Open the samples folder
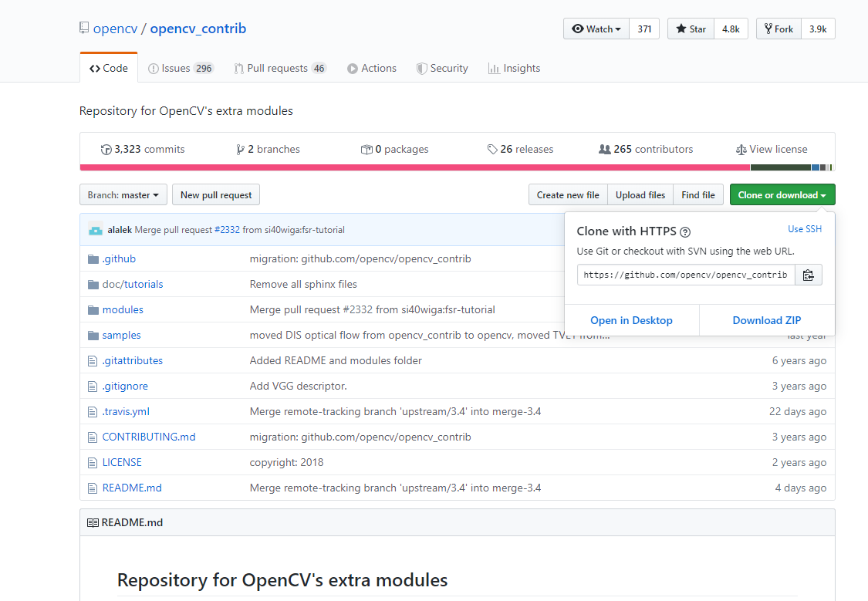The width and height of the screenshot is (868, 601). (122, 336)
